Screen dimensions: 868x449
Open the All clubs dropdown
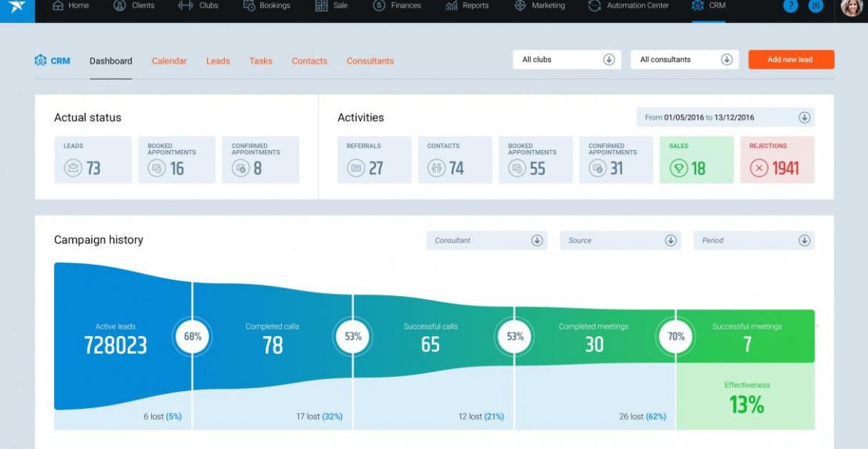(x=566, y=59)
